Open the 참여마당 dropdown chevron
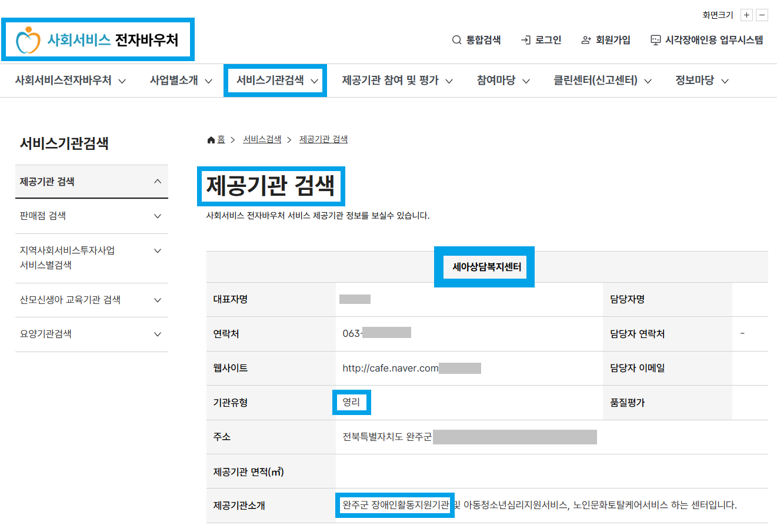Image resolution: width=777 pixels, height=532 pixels. (x=526, y=81)
